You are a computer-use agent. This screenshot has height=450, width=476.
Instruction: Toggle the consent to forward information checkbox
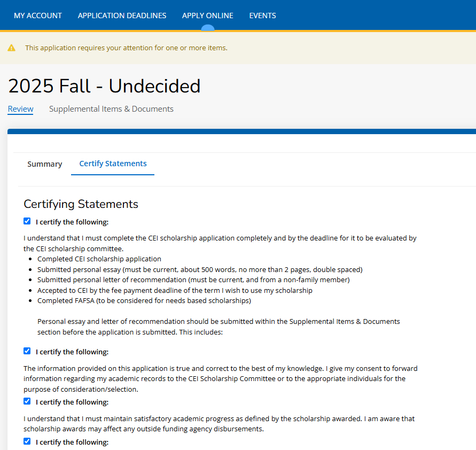tap(27, 351)
